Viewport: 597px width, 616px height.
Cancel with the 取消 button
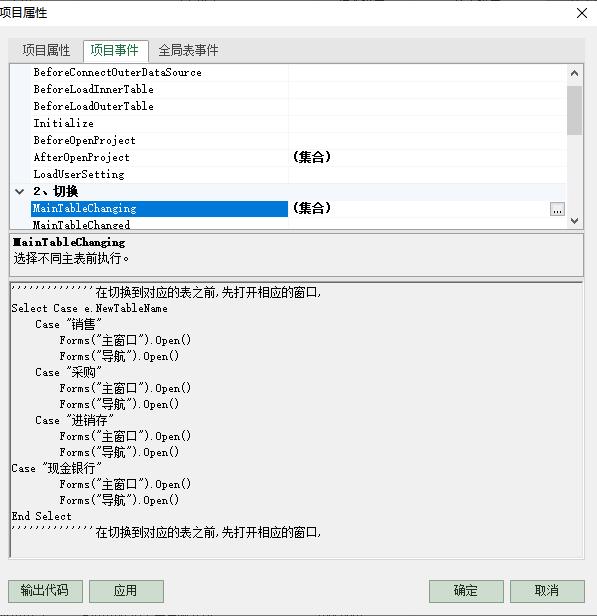[547, 591]
